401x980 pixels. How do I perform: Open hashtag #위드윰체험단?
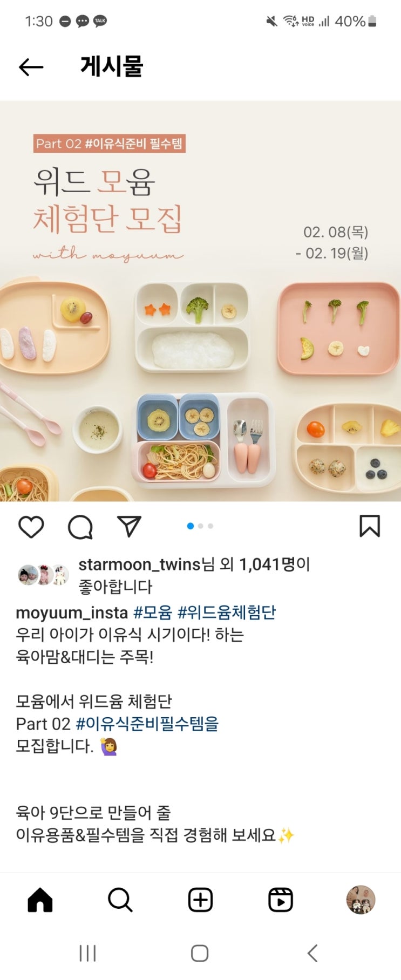(227, 612)
